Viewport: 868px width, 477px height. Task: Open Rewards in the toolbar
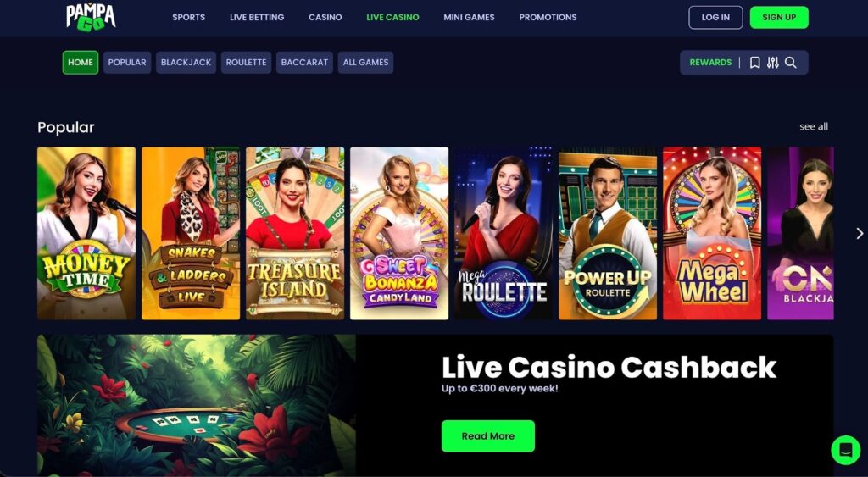pyautogui.click(x=710, y=63)
